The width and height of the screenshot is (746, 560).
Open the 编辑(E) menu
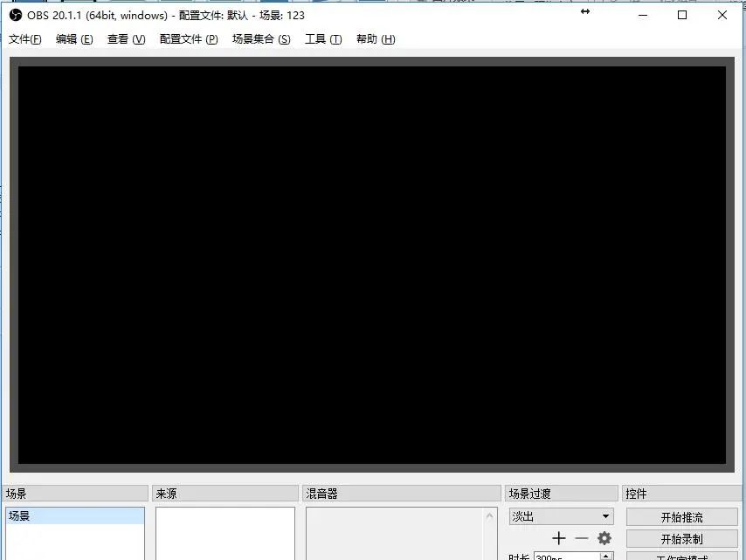[74, 39]
